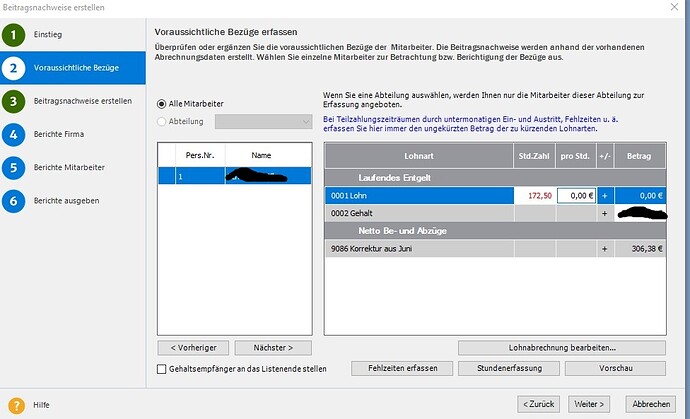Enable Gehaltsempfänger an das Listenende stellen checkbox
This screenshot has width=690, height=419.
(x=161, y=369)
